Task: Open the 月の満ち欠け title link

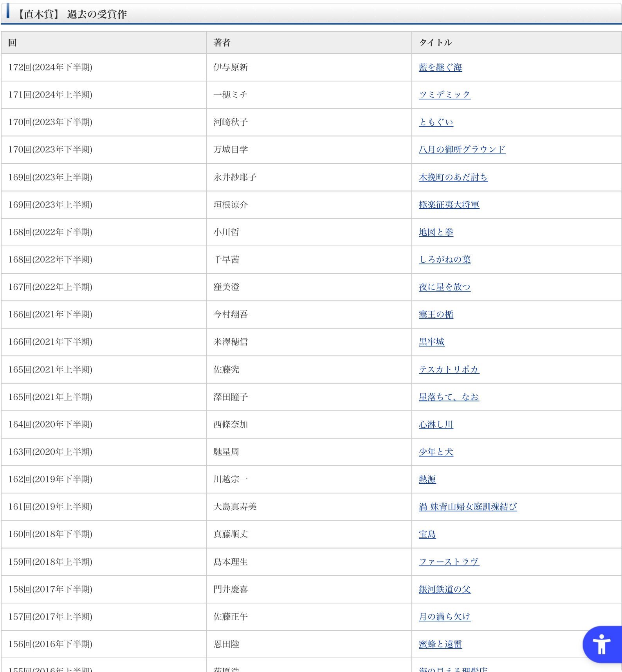Action: [445, 617]
